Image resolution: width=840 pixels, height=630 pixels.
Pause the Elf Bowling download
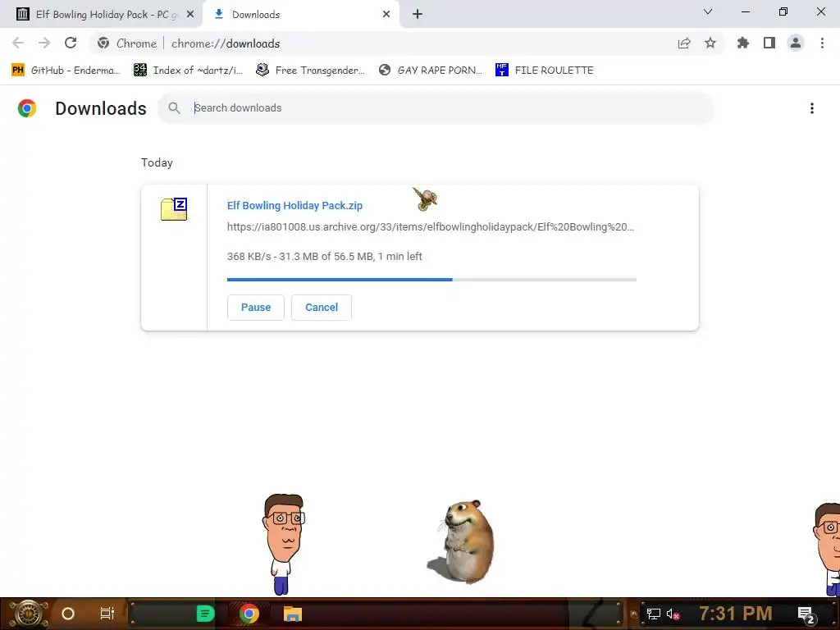click(x=256, y=308)
